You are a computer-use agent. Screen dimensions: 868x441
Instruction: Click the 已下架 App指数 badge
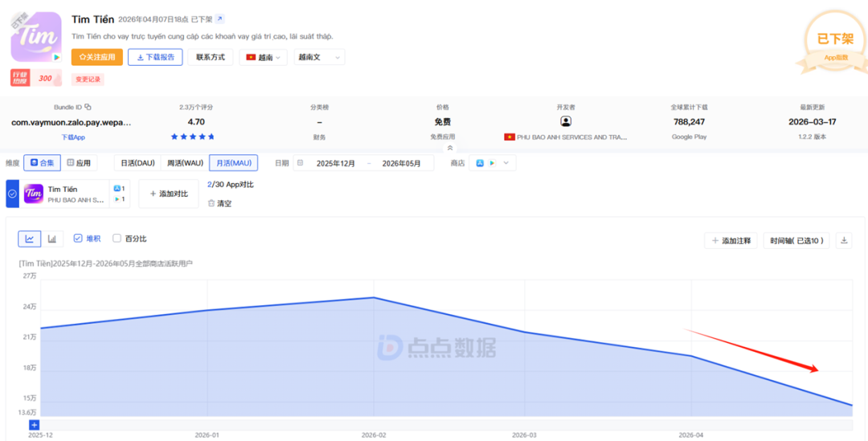pos(835,43)
